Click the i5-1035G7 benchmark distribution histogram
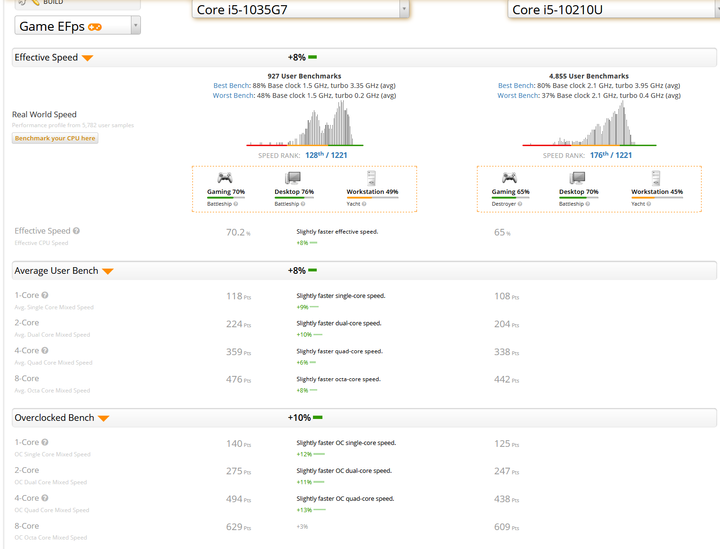This screenshot has width=720, height=549. (305, 123)
